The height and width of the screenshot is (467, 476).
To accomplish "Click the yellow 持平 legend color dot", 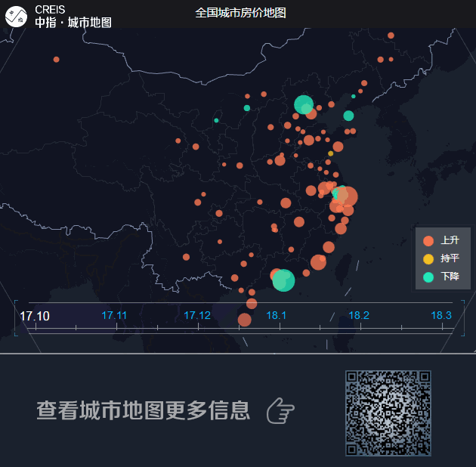I will pos(428,258).
